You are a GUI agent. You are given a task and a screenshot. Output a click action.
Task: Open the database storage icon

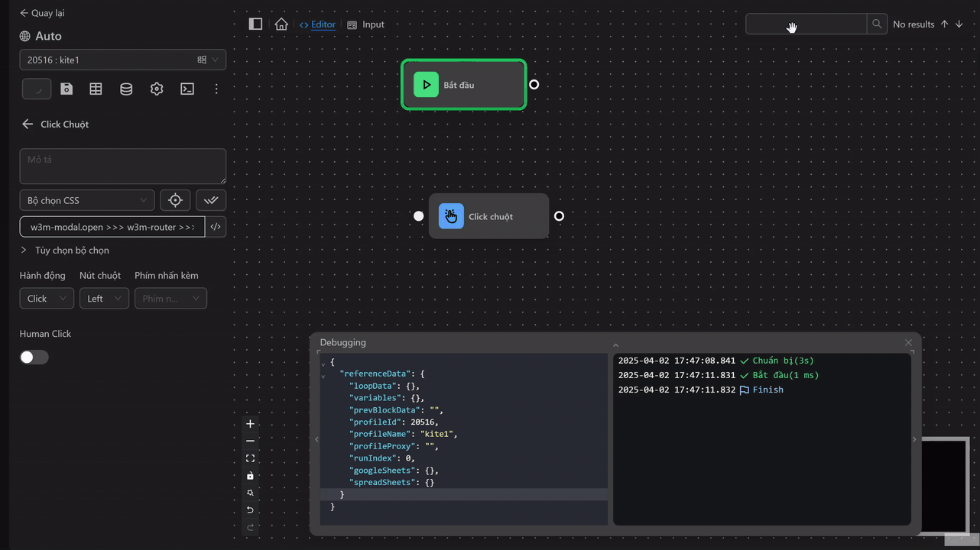pos(126,89)
